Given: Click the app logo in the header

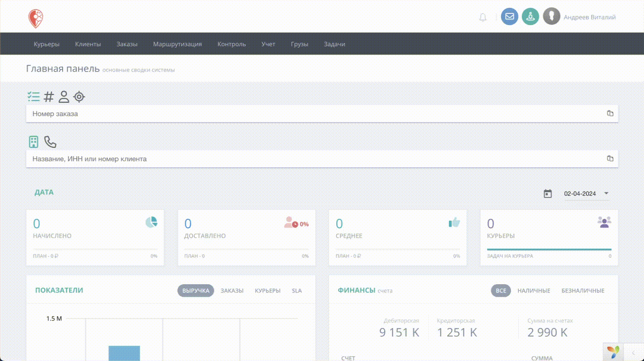Looking at the screenshot, I should (36, 19).
